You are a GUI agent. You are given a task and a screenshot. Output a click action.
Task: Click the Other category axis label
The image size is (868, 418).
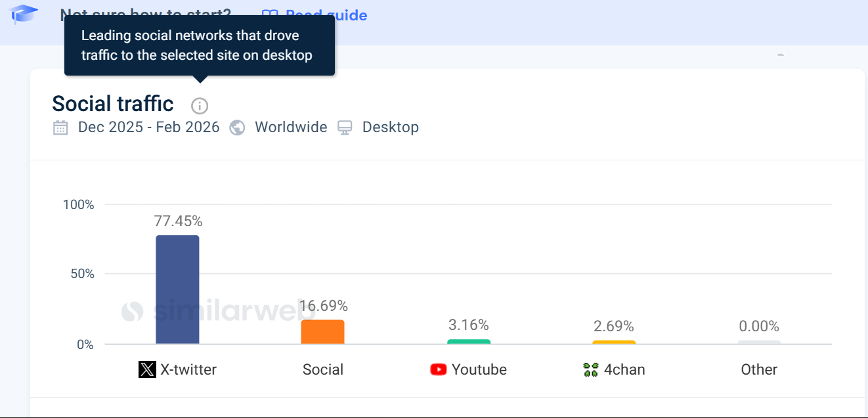tap(759, 369)
